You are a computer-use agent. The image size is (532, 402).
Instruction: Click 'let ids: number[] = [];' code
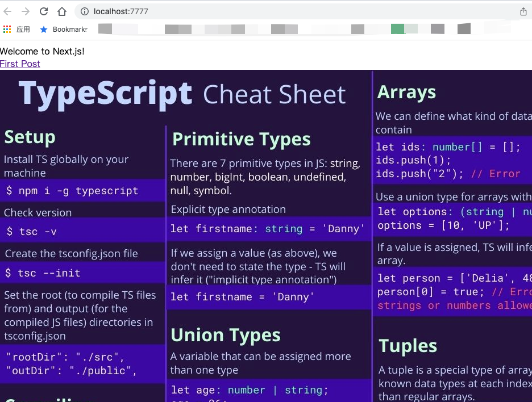click(x=448, y=147)
